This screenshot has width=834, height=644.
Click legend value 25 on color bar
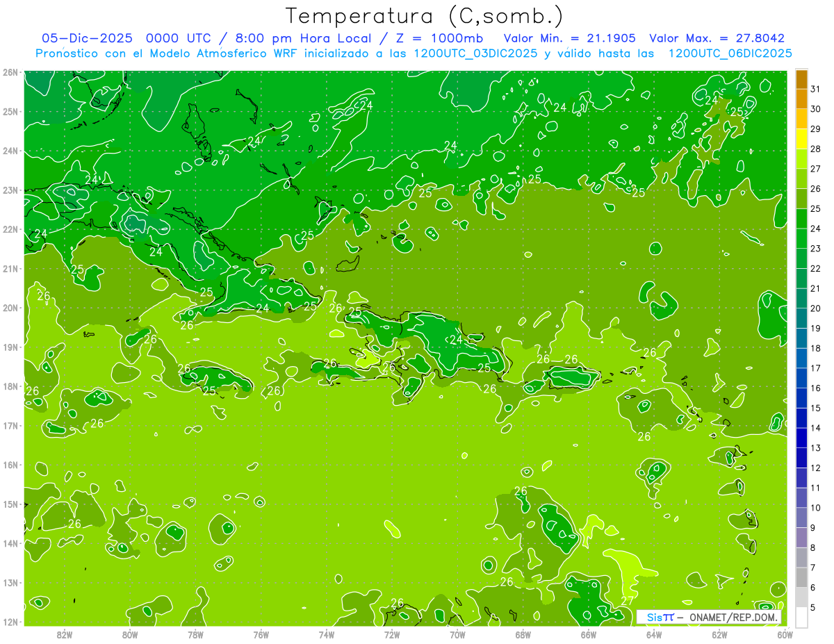[x=815, y=208]
